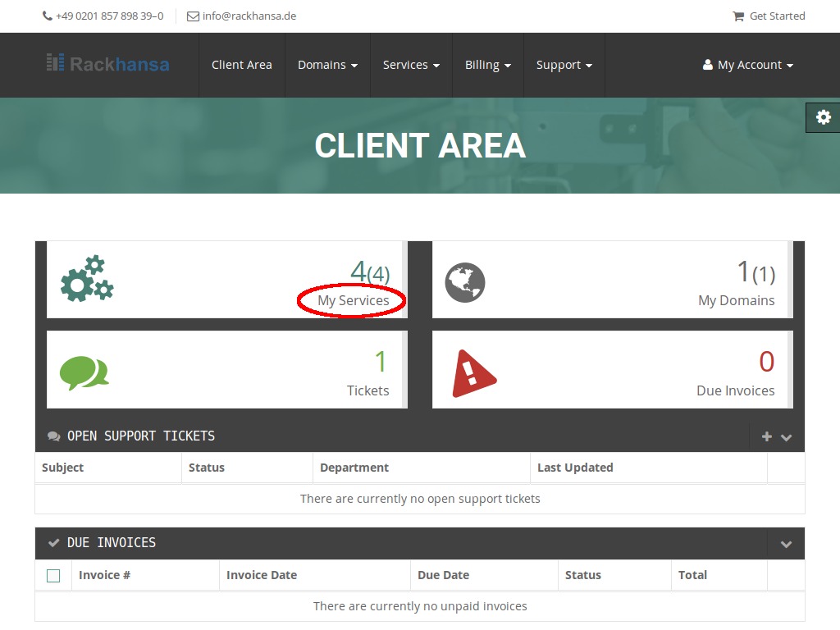
Task: Click the plus icon to open new ticket
Action: (x=767, y=436)
